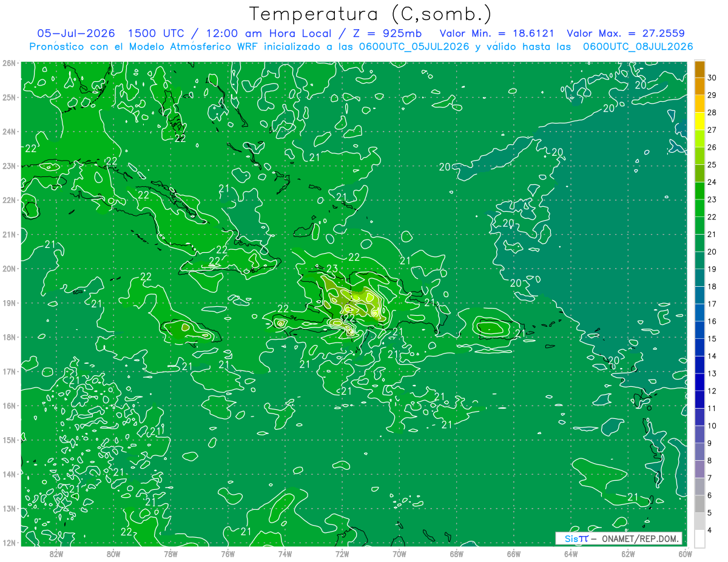
Task: Click the "Valor Min. = 18.6121" value
Action: click(x=497, y=33)
